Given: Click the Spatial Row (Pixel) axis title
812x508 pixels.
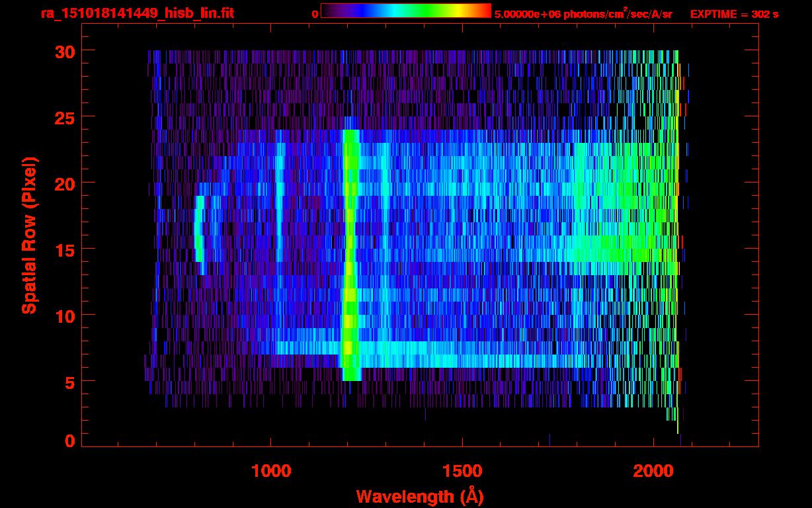Looking at the screenshot, I should [x=29, y=235].
